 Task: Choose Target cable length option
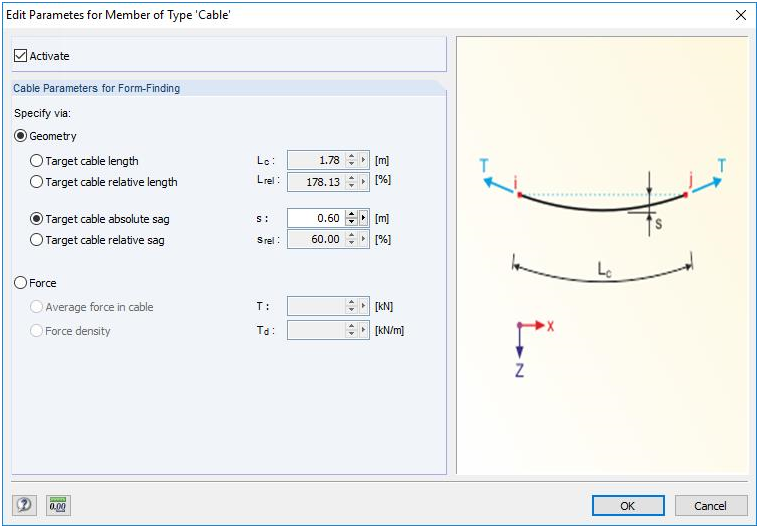click(37, 161)
